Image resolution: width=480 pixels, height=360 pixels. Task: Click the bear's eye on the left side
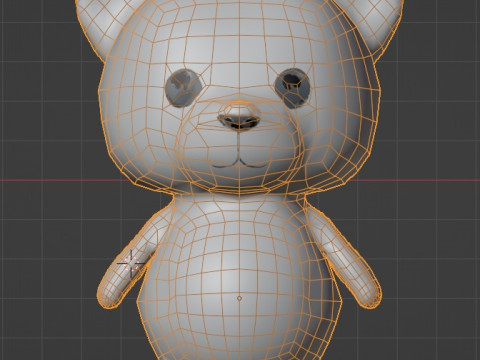point(184,88)
